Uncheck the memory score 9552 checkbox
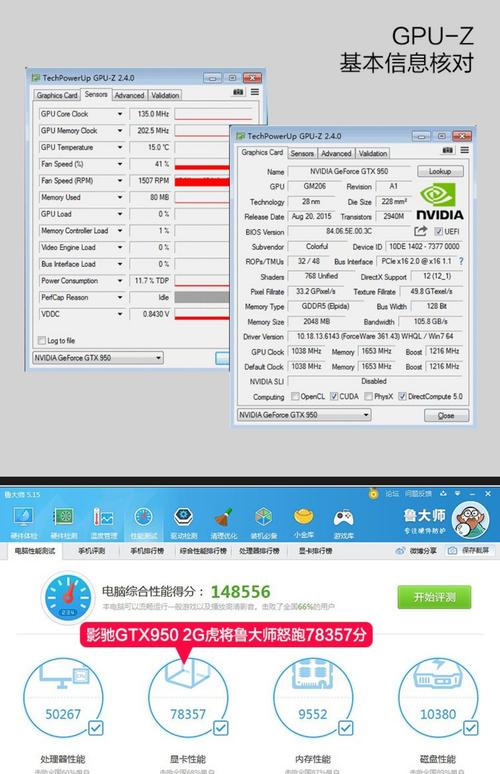This screenshot has width=500, height=774. tap(346, 728)
